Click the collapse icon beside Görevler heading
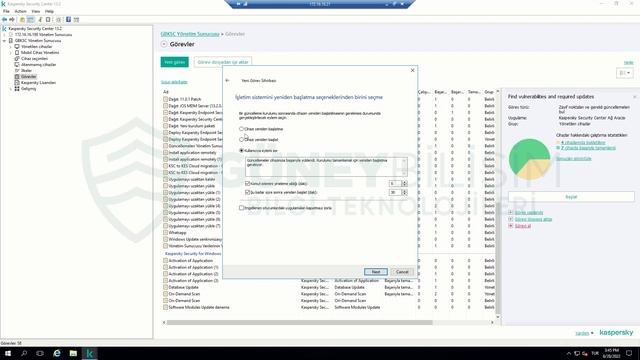The width and height of the screenshot is (640, 360). (164, 44)
